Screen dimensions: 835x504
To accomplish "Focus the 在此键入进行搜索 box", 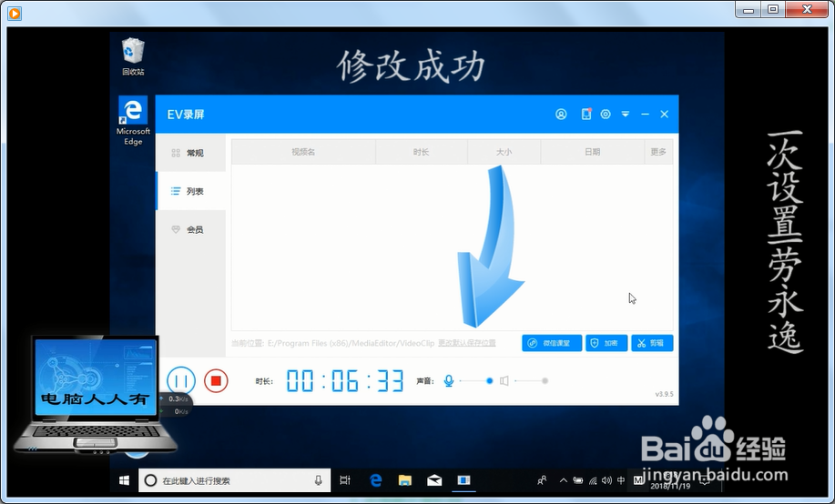I will [x=234, y=480].
